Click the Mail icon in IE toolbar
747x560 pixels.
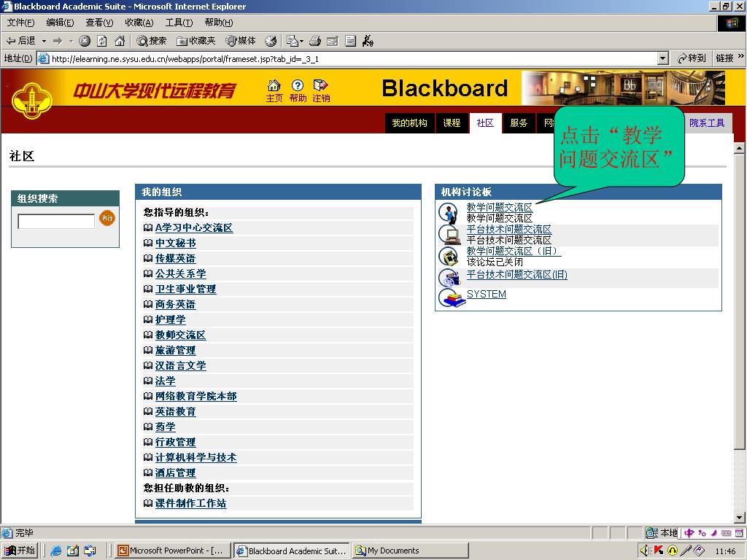click(292, 41)
